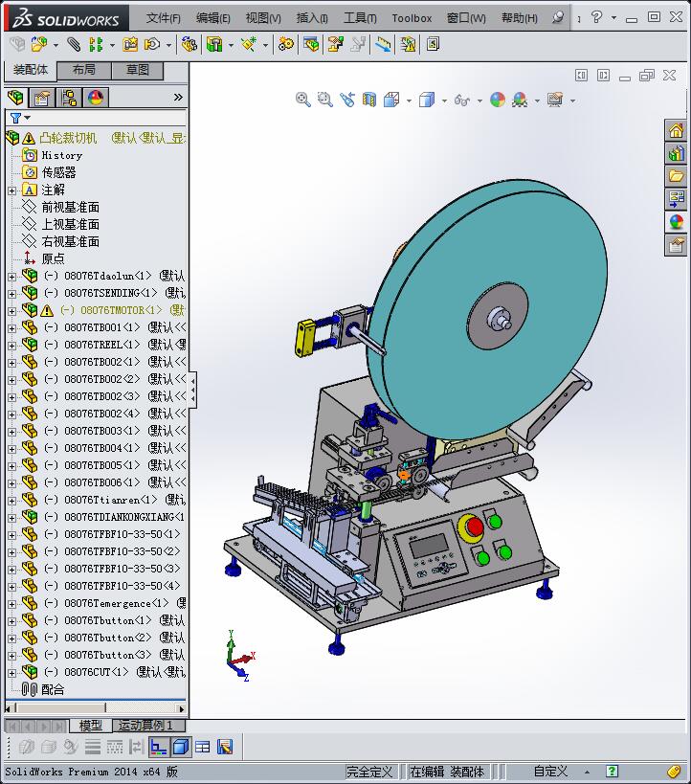
Task: Open SolidWorks Resources home icon
Action: click(676, 131)
